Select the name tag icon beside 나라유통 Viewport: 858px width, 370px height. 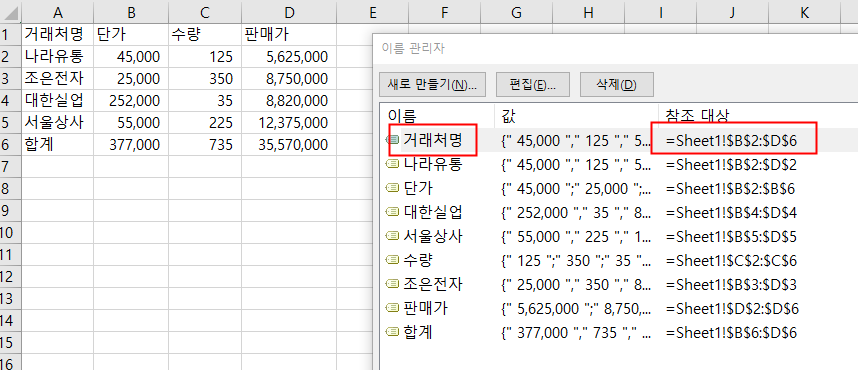[392, 164]
